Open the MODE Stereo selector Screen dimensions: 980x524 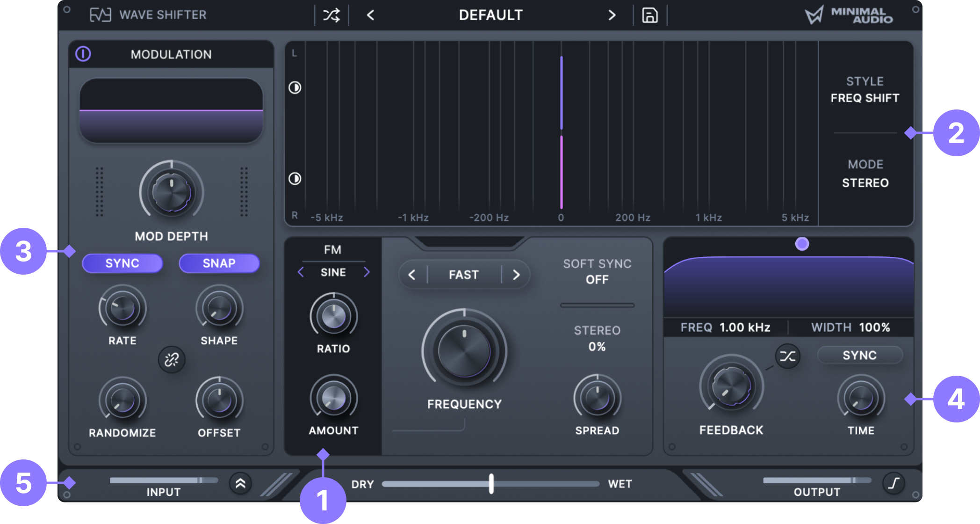click(865, 182)
